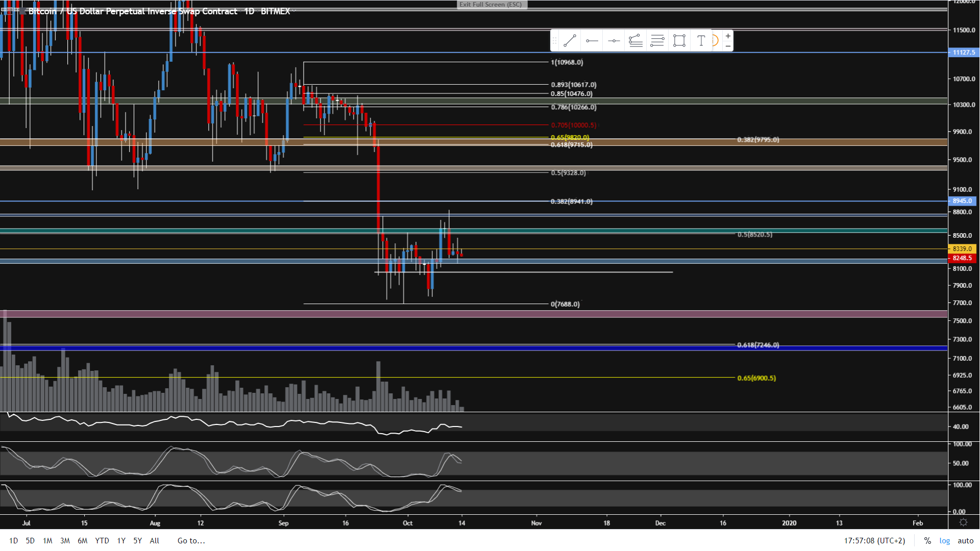
Task: Toggle percent scale mode
Action: [x=927, y=541]
